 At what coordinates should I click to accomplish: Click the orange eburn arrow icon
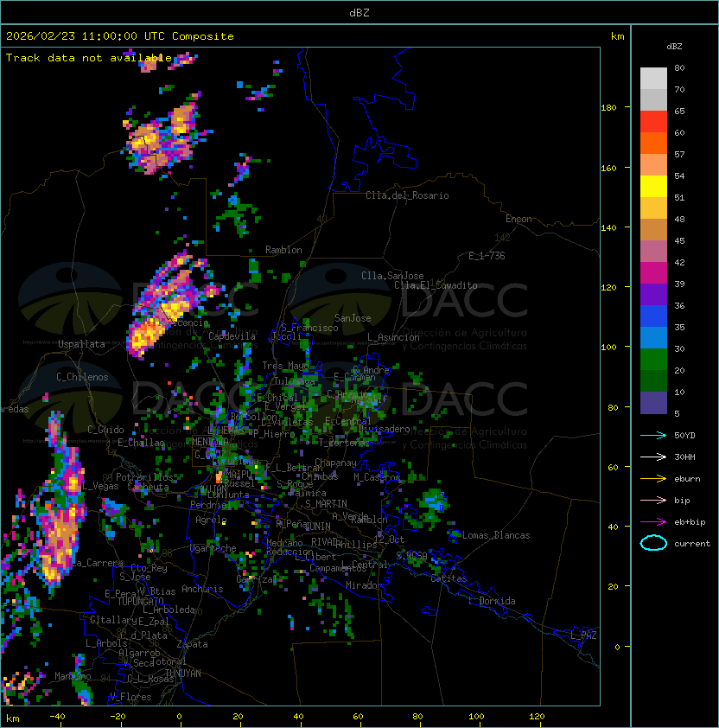653,478
